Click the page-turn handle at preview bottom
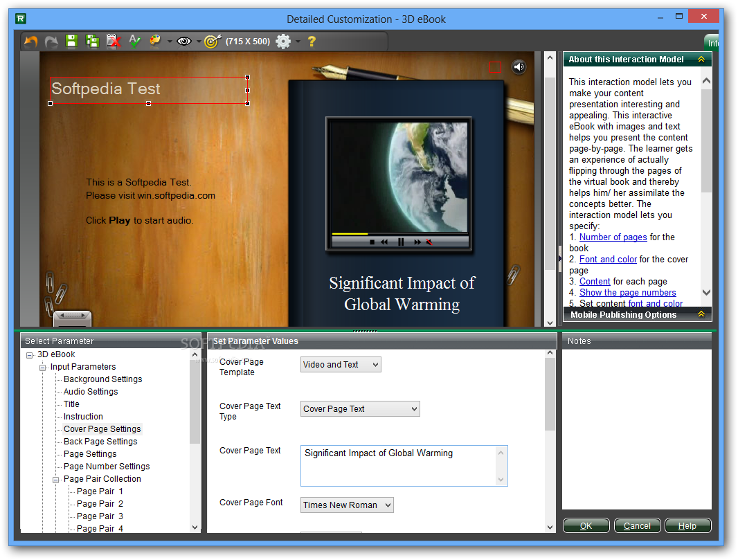Screen dimensions: 738x560 (73, 318)
